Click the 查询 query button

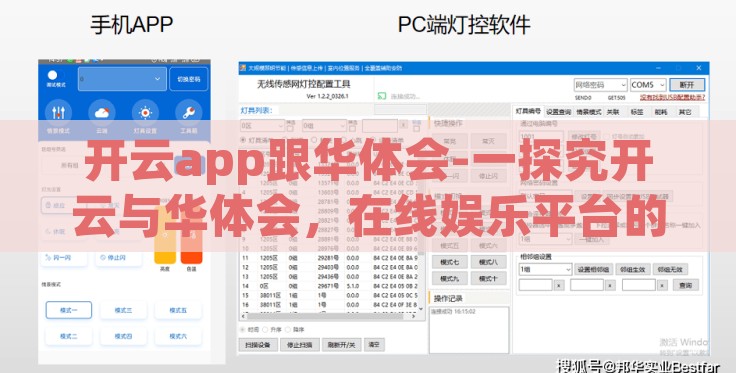tap(685, 285)
